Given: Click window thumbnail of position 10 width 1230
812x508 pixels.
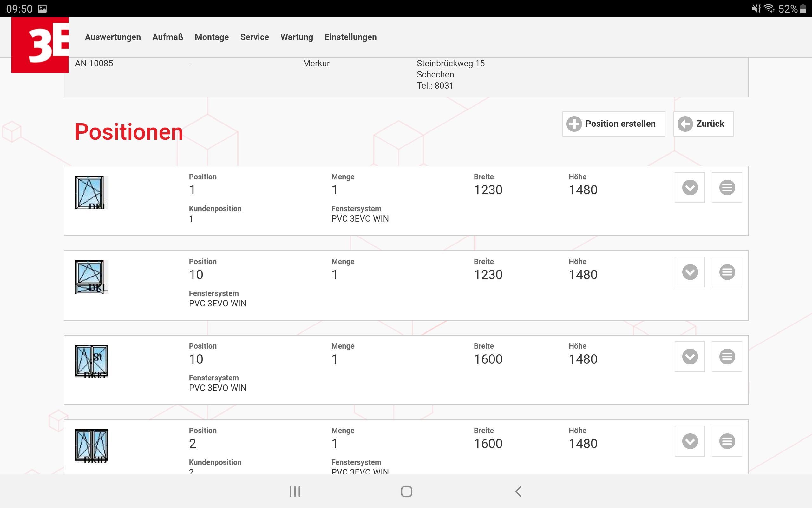Looking at the screenshot, I should coord(92,277).
